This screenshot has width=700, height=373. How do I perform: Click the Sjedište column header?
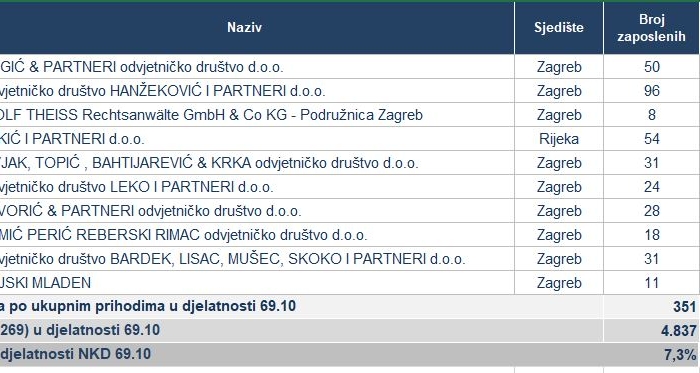pos(559,28)
